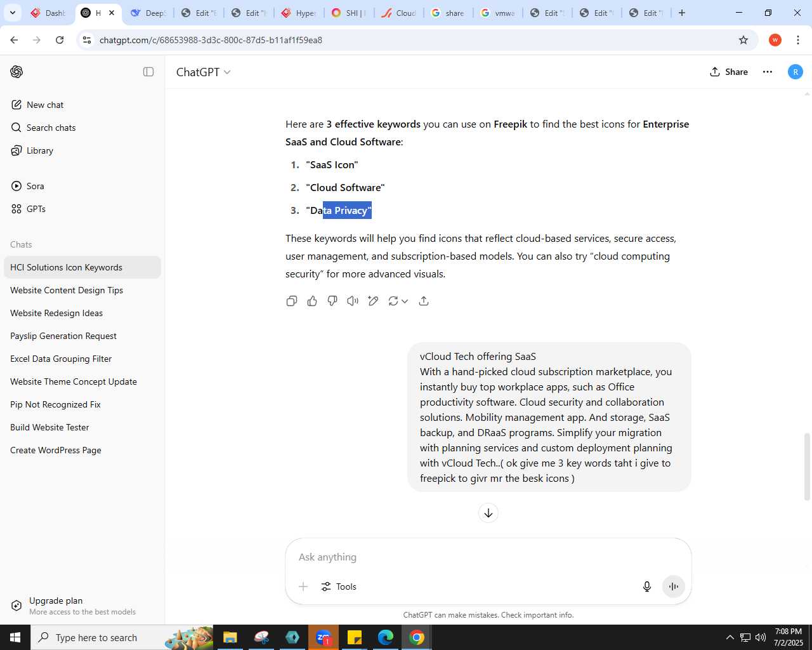Switch to the SHI tab

click(x=349, y=13)
